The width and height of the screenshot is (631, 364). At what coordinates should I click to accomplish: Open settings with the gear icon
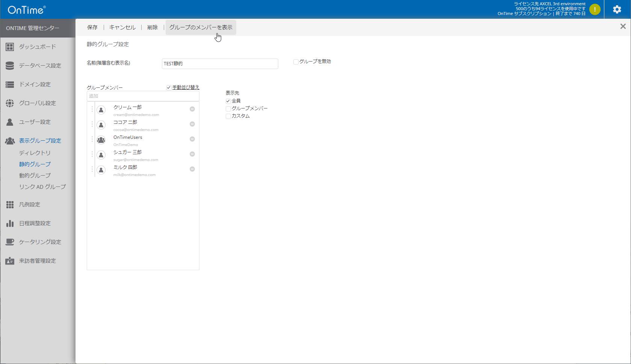(x=617, y=9)
